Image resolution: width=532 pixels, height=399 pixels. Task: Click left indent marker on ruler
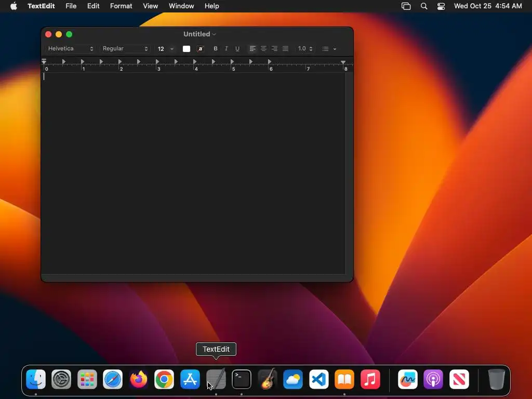[x=44, y=62]
